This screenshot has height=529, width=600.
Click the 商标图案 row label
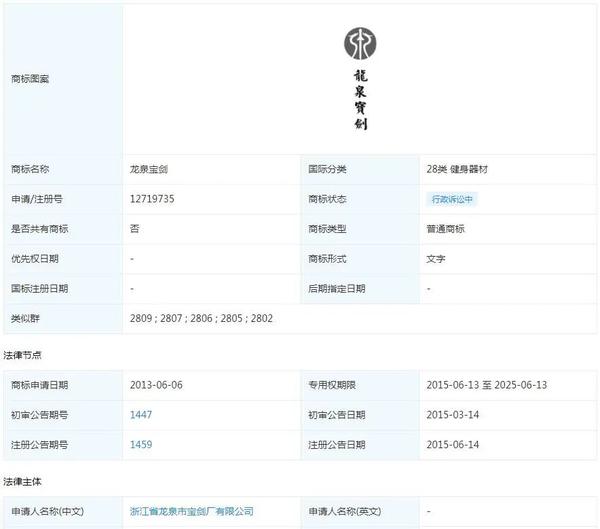click(x=30, y=79)
